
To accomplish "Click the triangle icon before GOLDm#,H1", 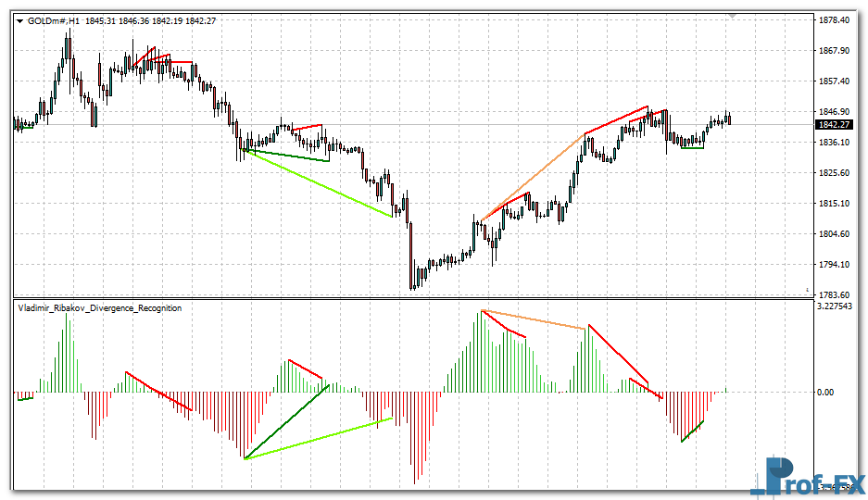I will (x=20, y=20).
